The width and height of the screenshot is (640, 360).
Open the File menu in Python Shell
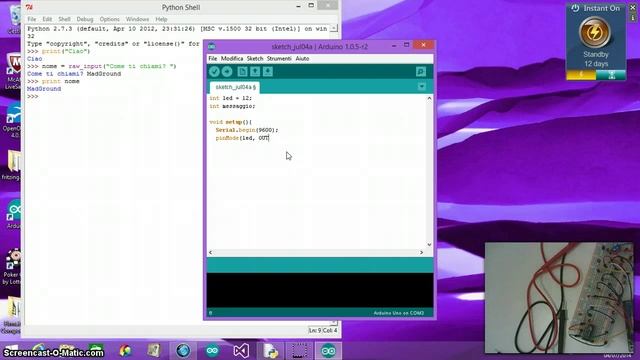32,19
